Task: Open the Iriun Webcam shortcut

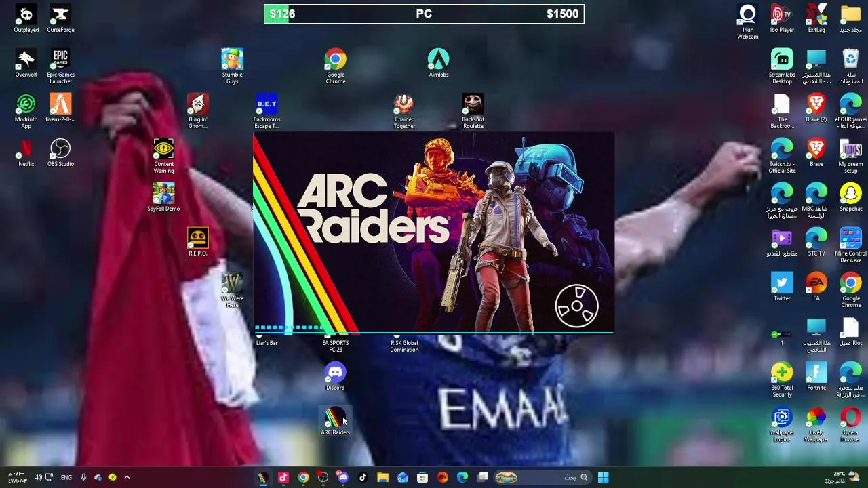Action: coord(747,22)
